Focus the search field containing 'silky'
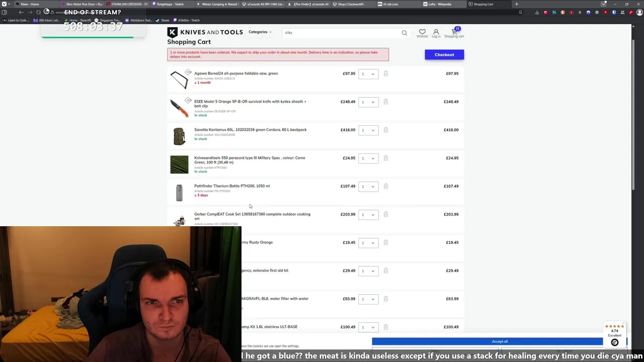Screen dimensions: 644x362 coord(342,33)
